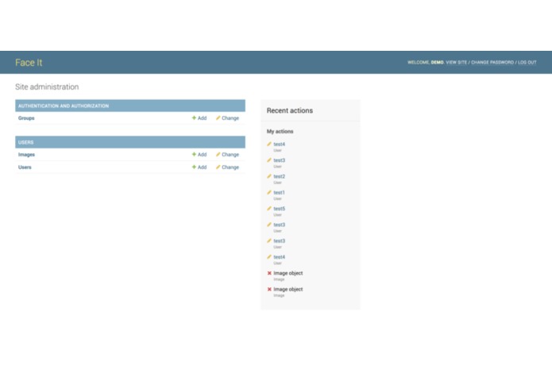This screenshot has width=552, height=392.
Task: Click the DEMO username in the header
Action: click(x=438, y=62)
